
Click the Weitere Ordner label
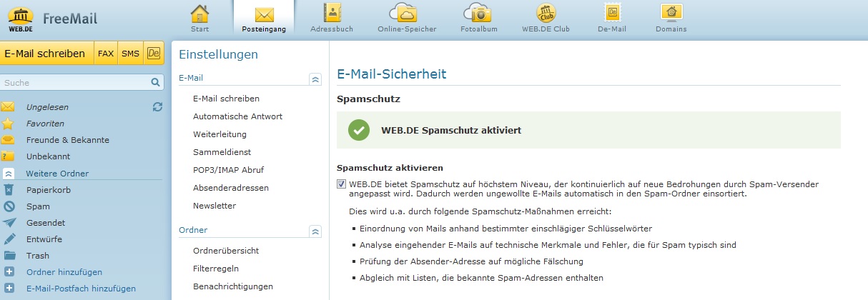(x=57, y=174)
